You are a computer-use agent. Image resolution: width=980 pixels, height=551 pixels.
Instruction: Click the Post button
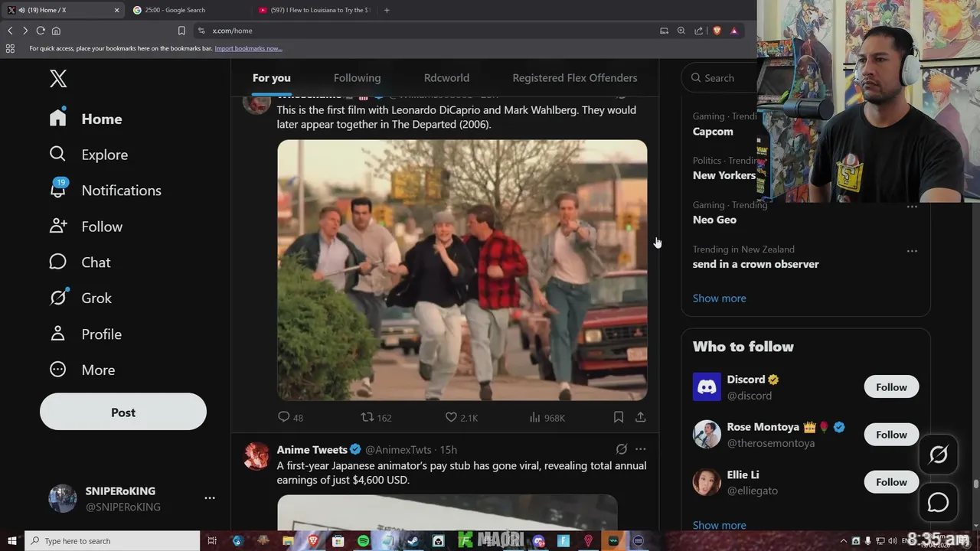click(123, 412)
